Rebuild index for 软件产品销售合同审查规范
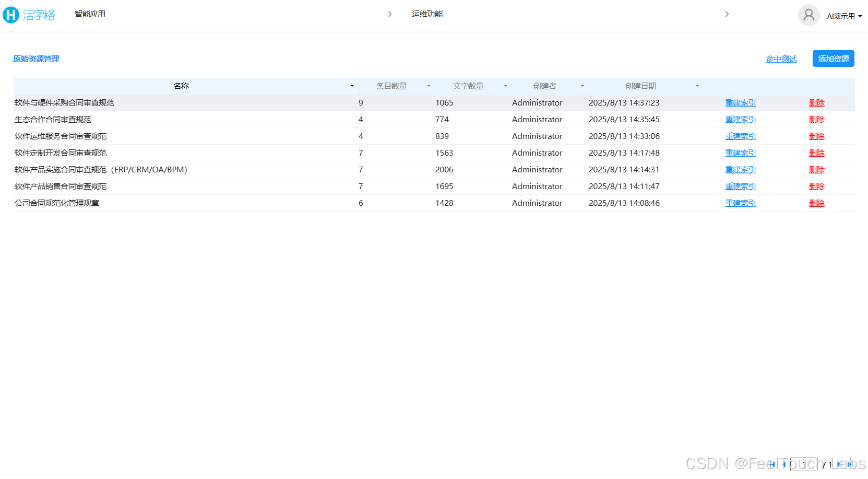Image resolution: width=868 pixels, height=479 pixels. click(741, 186)
